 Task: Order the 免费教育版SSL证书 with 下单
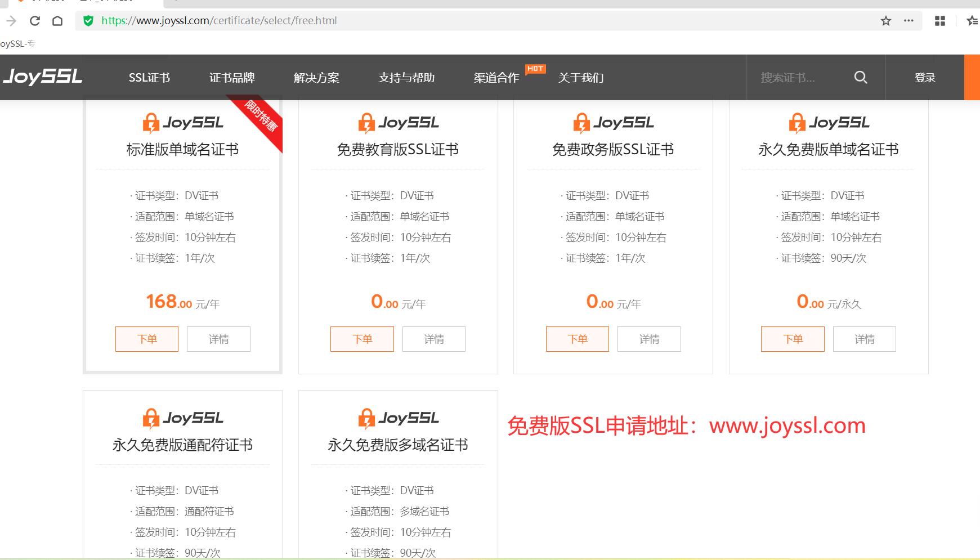point(362,339)
